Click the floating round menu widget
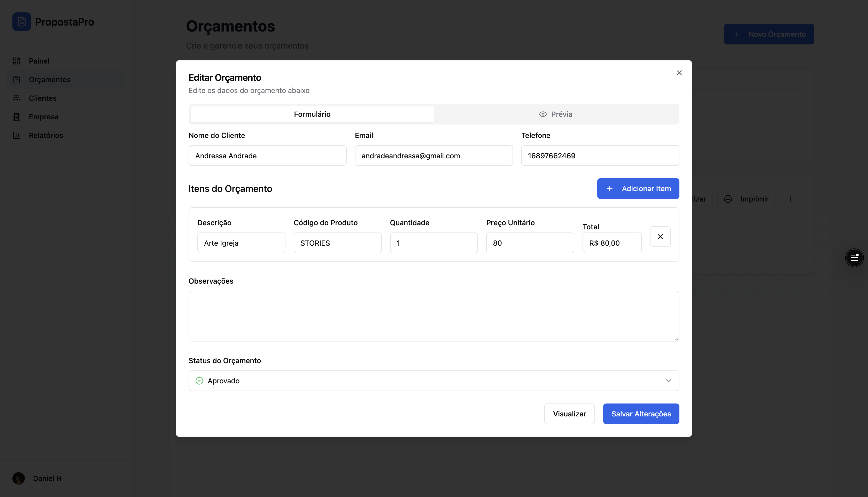Image resolution: width=868 pixels, height=497 pixels. pyautogui.click(x=854, y=258)
